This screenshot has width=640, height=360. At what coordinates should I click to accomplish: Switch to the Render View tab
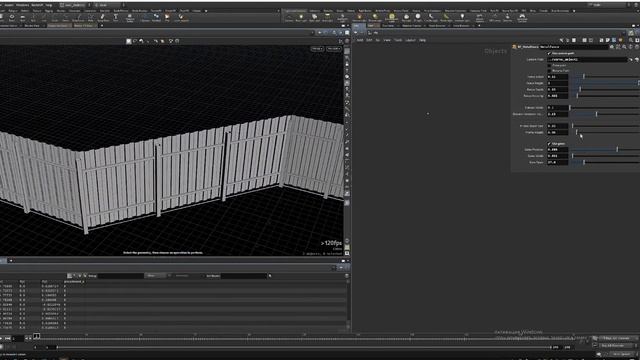tap(31, 26)
